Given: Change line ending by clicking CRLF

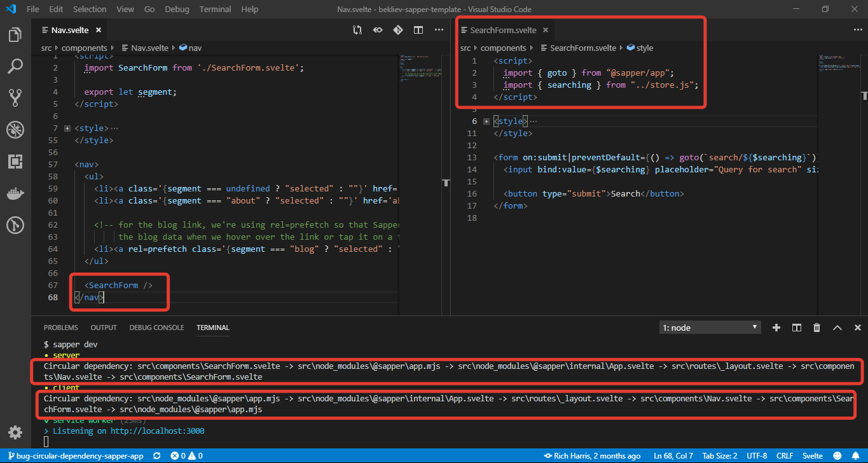Looking at the screenshot, I should [x=785, y=455].
